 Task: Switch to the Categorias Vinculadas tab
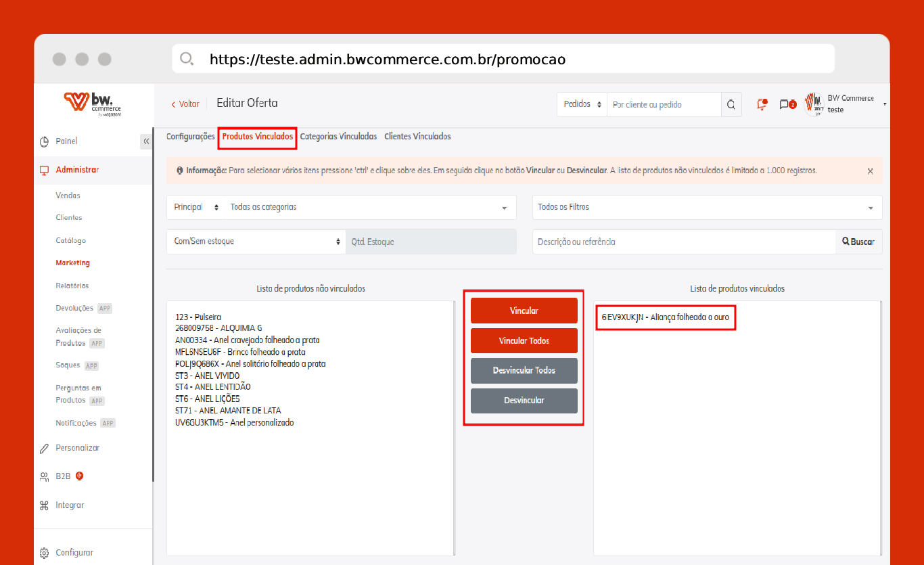[x=338, y=137]
